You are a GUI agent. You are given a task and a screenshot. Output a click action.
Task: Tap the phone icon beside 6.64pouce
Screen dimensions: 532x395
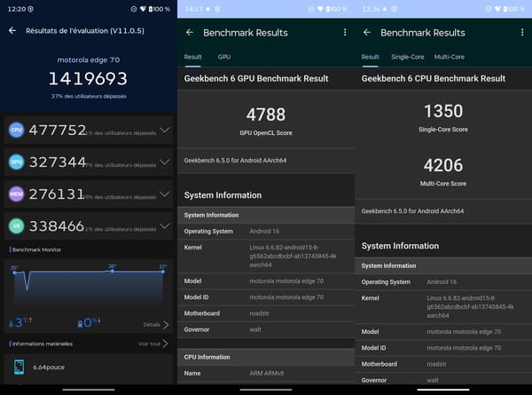pyautogui.click(x=19, y=367)
